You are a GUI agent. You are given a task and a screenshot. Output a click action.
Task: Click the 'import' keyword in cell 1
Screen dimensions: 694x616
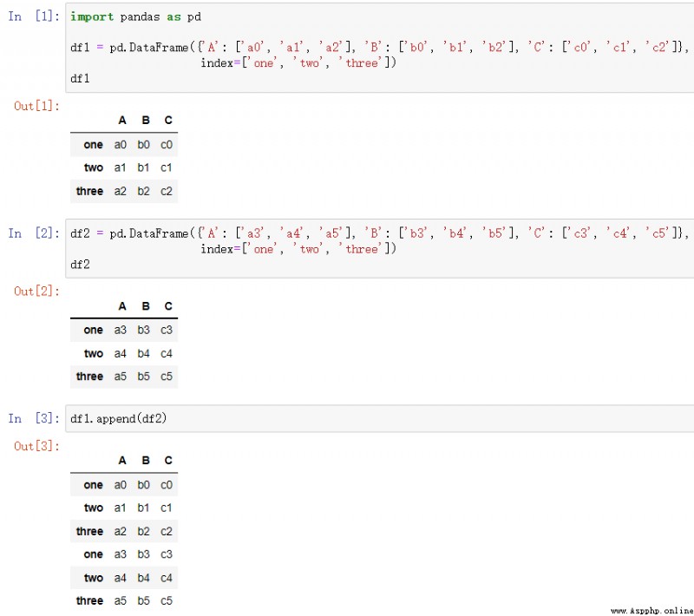pos(92,16)
